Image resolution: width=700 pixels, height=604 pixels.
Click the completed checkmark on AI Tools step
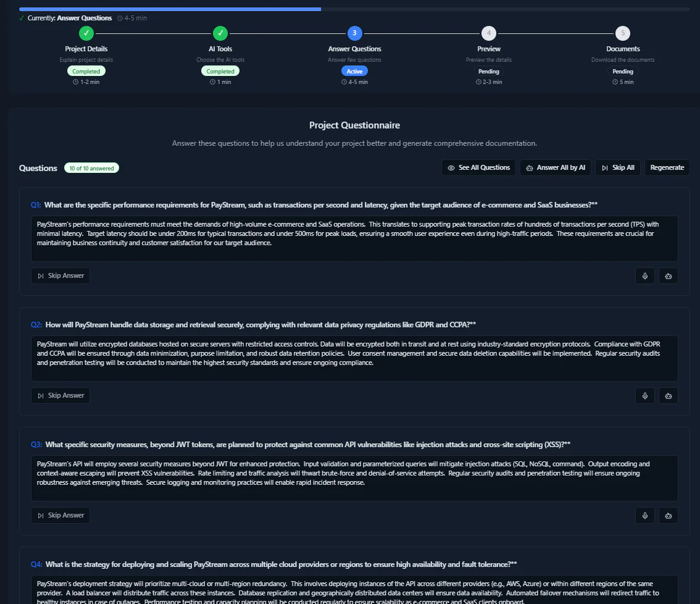[x=220, y=33]
